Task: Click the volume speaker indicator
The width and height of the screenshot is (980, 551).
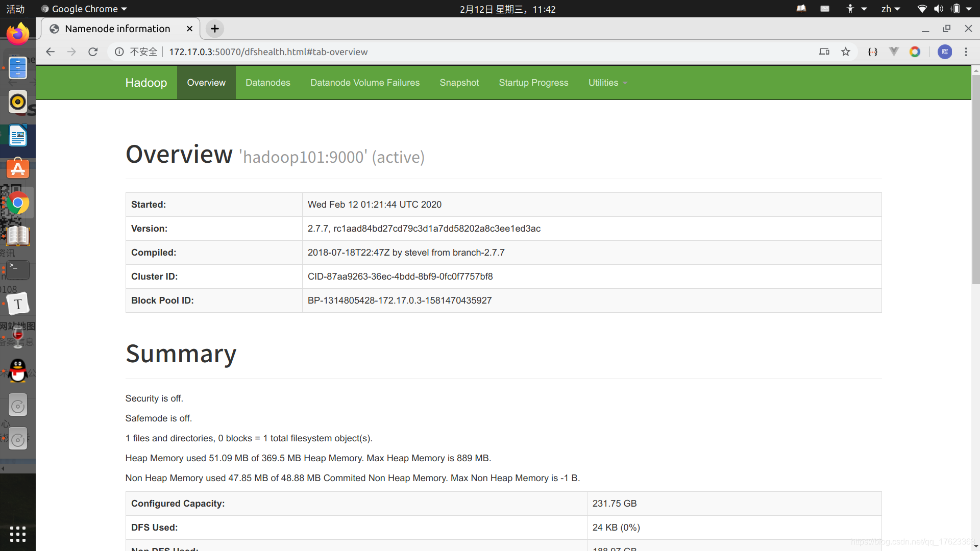Action: (x=939, y=9)
